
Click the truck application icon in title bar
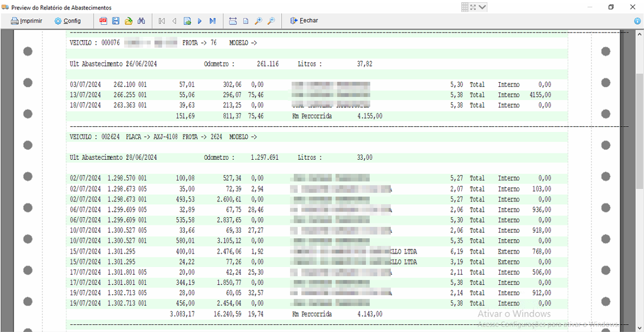pyautogui.click(x=5, y=7)
